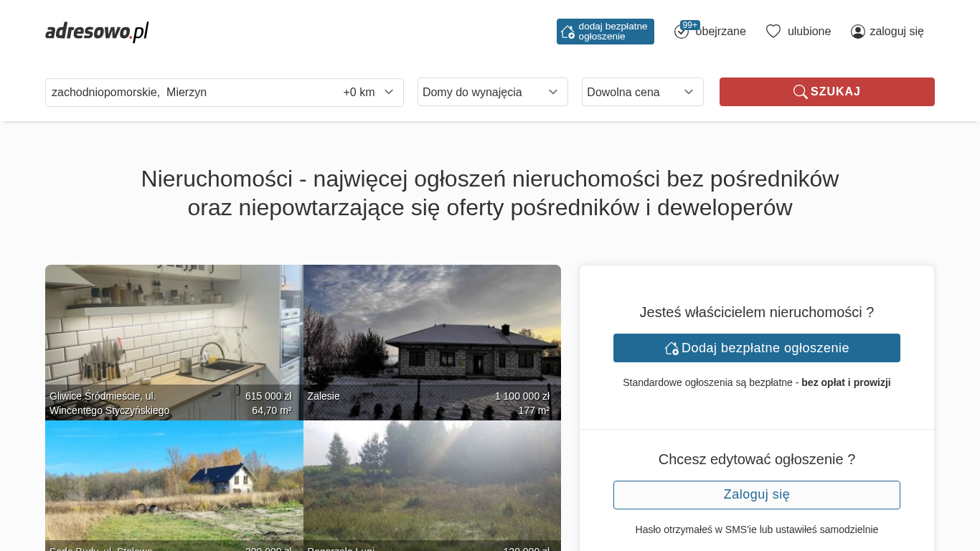Screen dimensions: 980x551
Task: Open the Dowolna cena price dropdown
Action: [x=642, y=92]
